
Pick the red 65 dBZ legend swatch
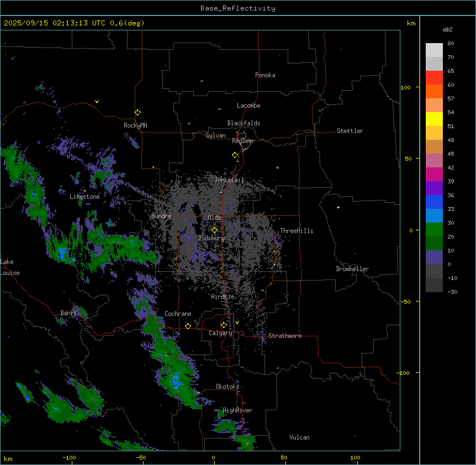click(434, 77)
